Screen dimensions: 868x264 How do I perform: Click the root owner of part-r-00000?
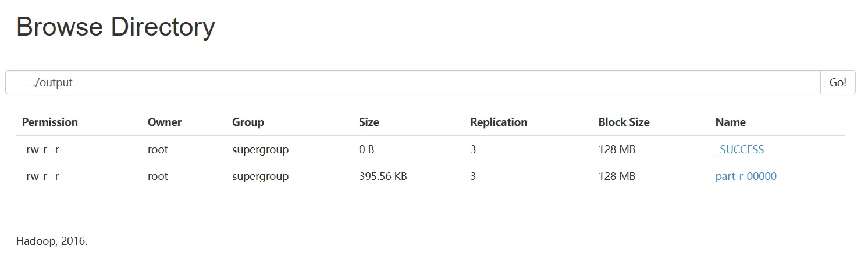pyautogui.click(x=158, y=177)
